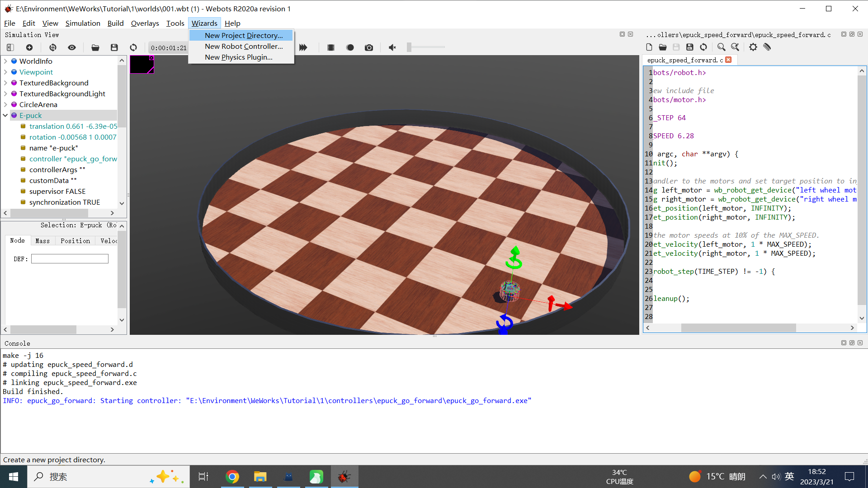Reload the world in the simulation toolbar
This screenshot has height=488, width=868.
pos(133,47)
